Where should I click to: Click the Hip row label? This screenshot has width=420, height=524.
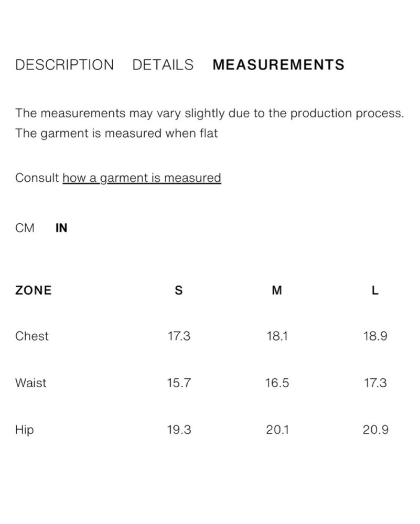(x=25, y=430)
